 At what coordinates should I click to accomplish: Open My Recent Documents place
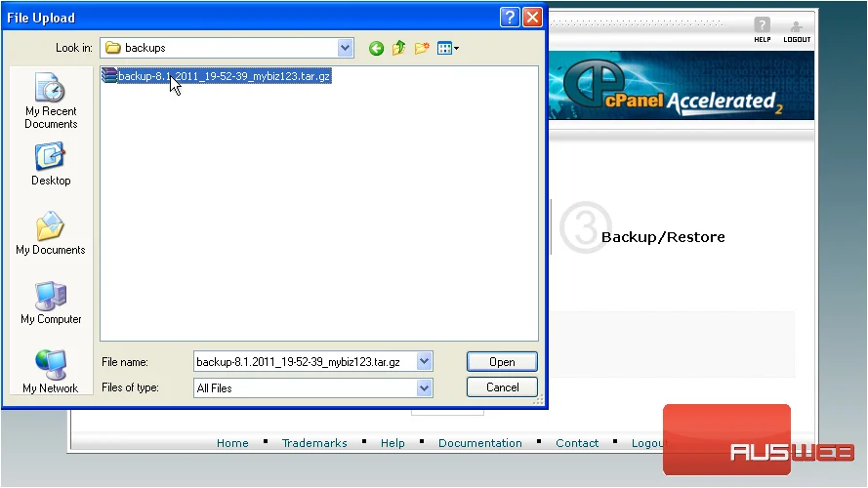(x=51, y=101)
